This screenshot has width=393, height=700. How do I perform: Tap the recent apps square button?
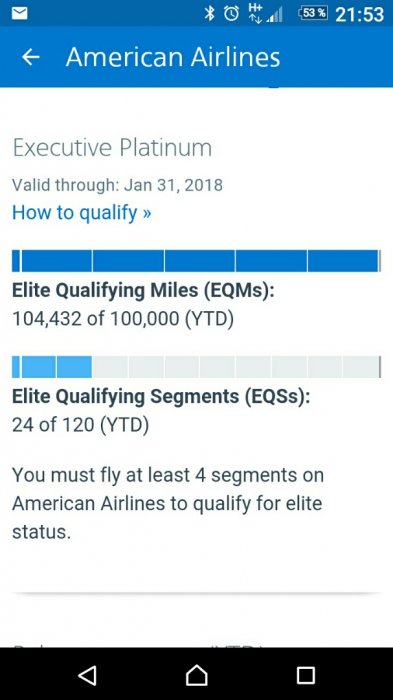pyautogui.click(x=306, y=675)
